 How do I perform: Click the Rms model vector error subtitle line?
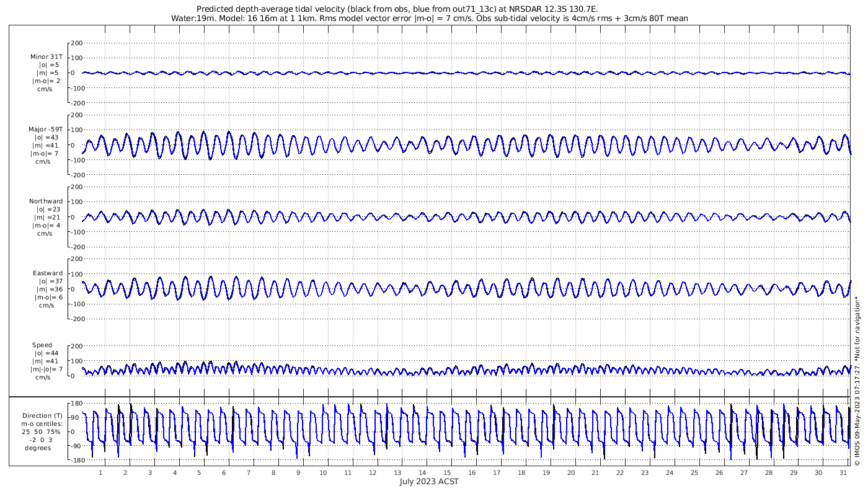429,19
